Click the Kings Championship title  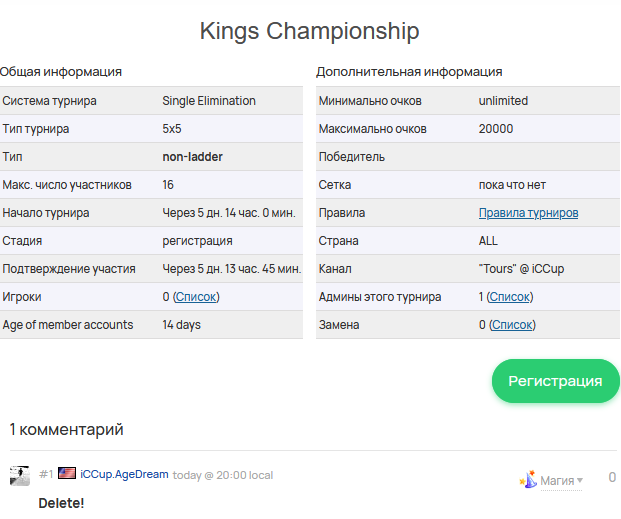[309, 31]
